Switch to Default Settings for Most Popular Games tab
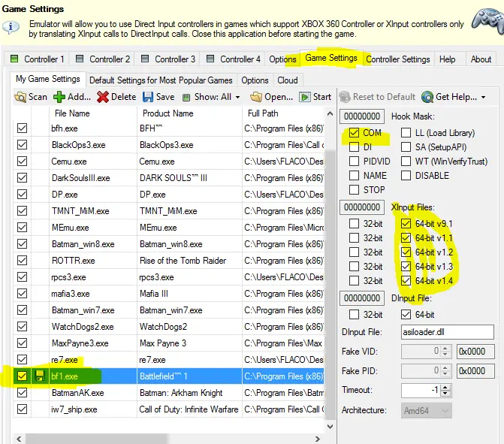Screen dimensions: 504x444 [x=161, y=80]
